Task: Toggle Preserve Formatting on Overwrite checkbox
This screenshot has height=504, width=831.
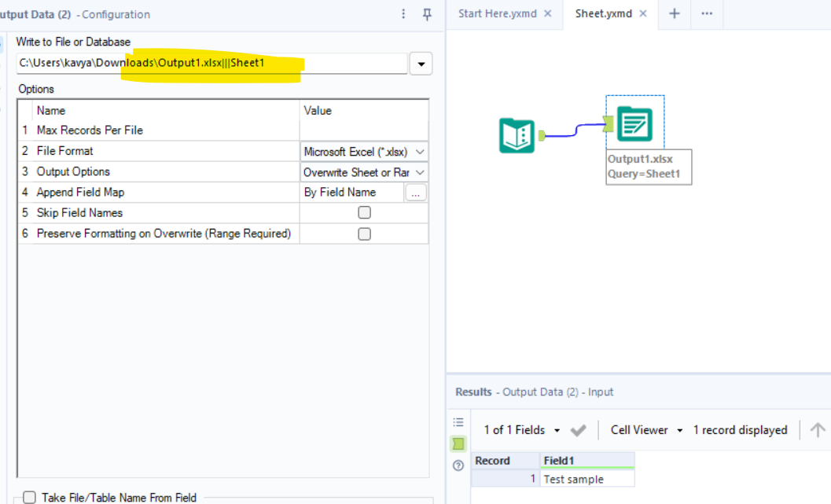Action: coord(364,234)
